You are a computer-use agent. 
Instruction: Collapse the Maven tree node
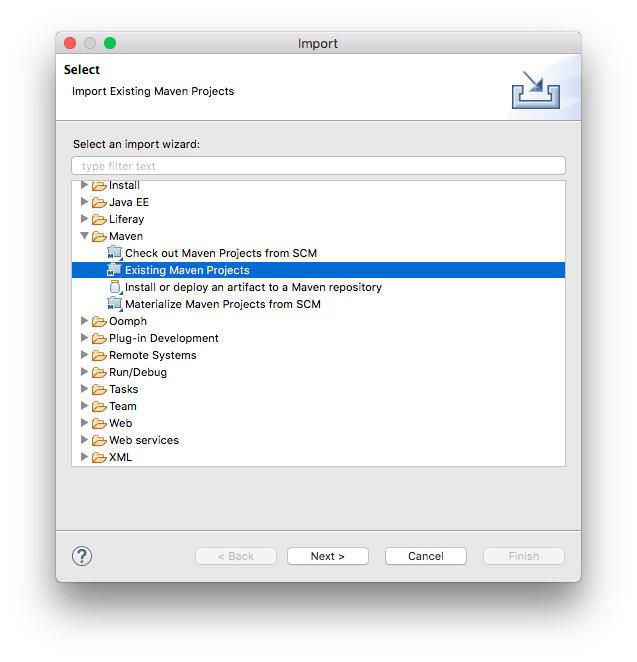coord(84,236)
